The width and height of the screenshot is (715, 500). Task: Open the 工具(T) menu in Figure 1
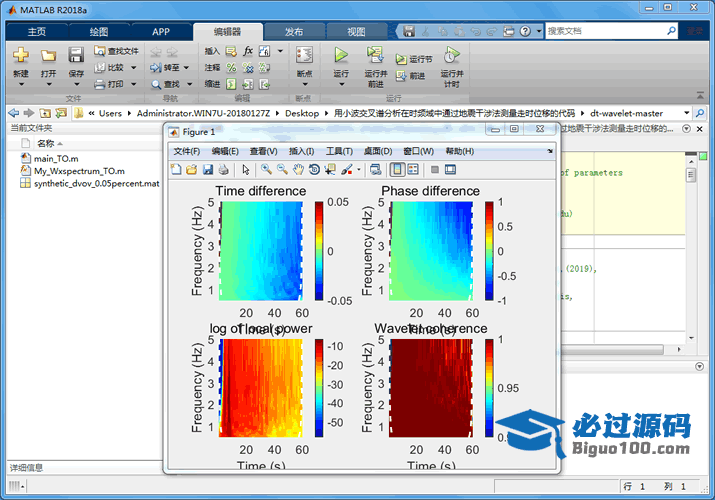(339, 151)
